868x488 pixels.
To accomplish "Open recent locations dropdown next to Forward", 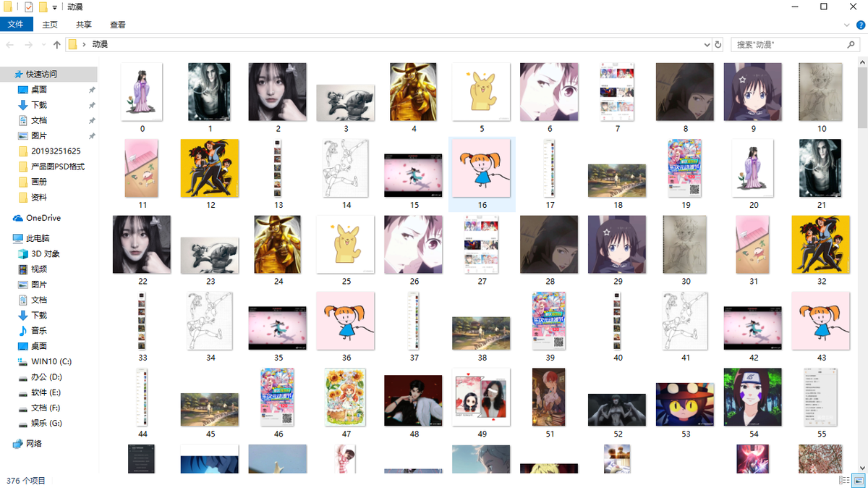I will click(x=43, y=45).
